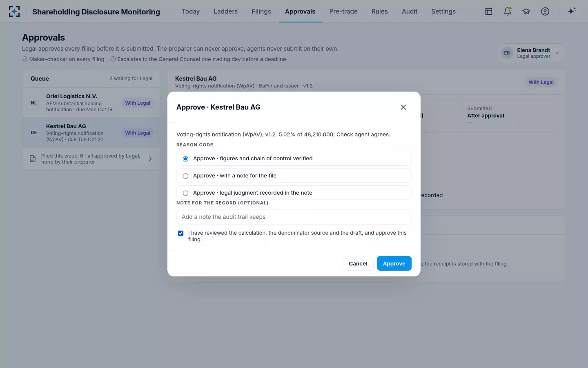This screenshot has height=368, width=588.
Task: Select 'legal judgment recorded in the note'
Action: click(x=294, y=193)
